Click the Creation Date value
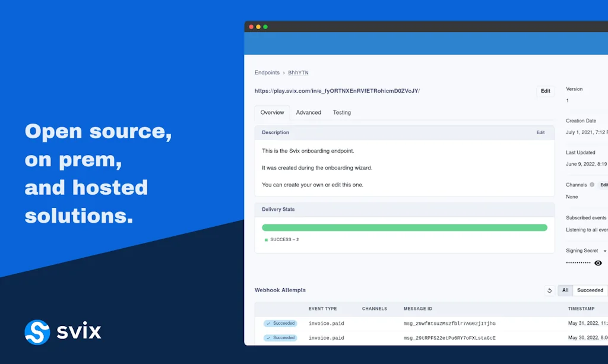608x364 pixels. [x=587, y=132]
